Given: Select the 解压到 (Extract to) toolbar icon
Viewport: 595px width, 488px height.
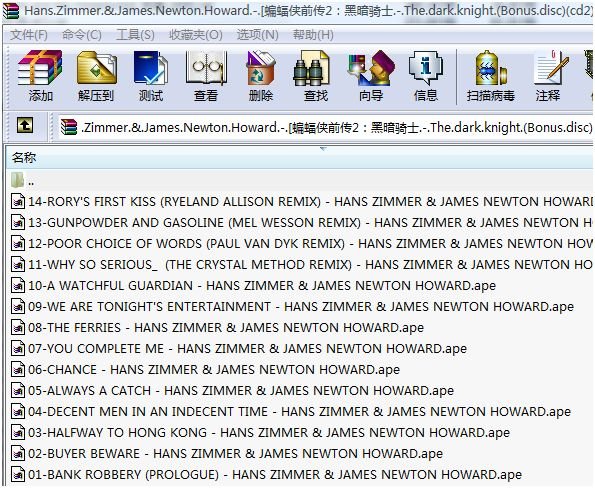Looking at the screenshot, I should [x=96, y=76].
